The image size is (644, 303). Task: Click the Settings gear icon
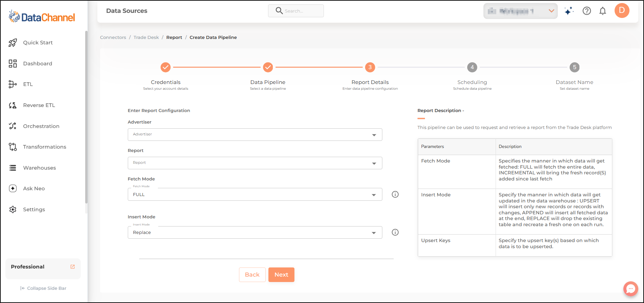(x=13, y=210)
